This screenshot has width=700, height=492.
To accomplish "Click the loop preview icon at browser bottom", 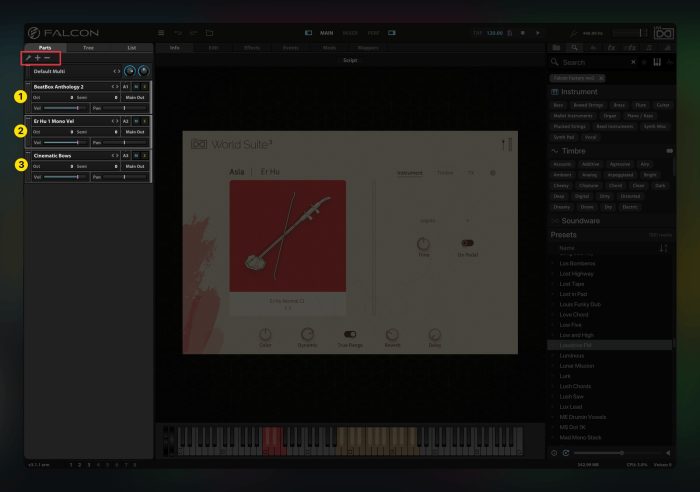I will point(566,453).
